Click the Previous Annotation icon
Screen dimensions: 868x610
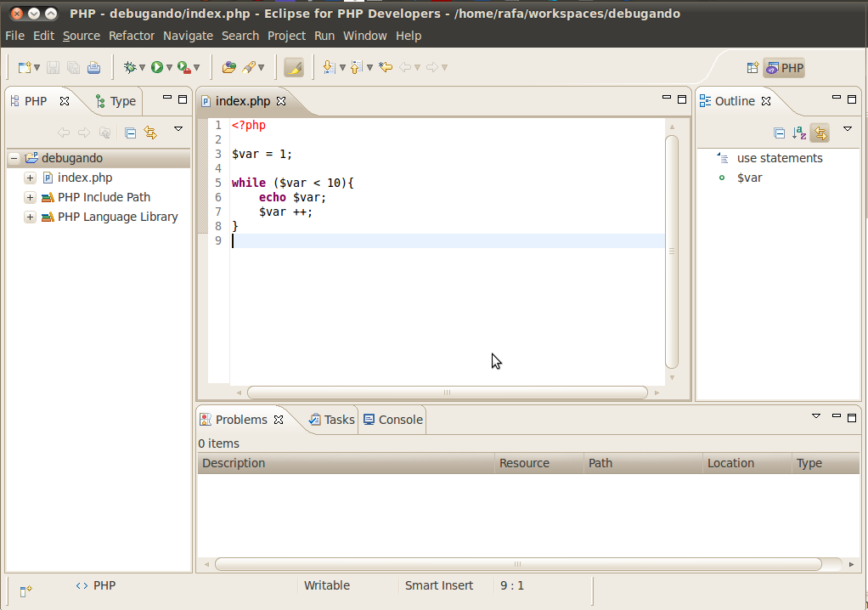point(356,67)
